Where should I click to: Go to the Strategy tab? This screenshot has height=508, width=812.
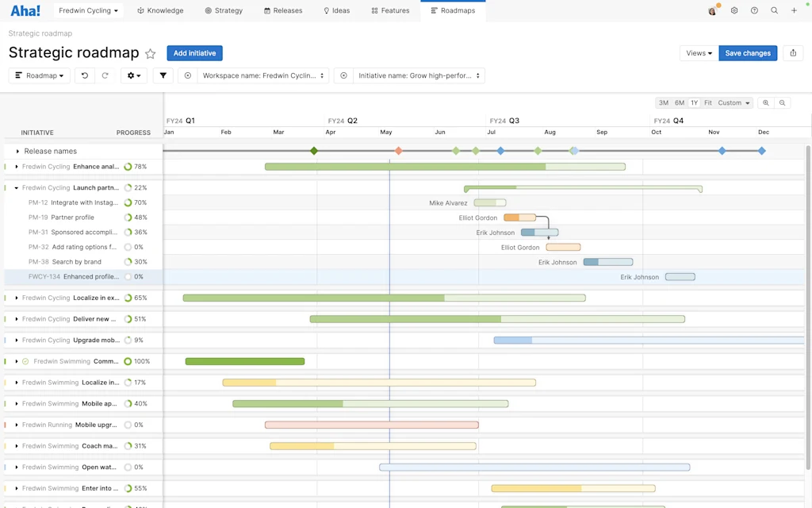224,10
